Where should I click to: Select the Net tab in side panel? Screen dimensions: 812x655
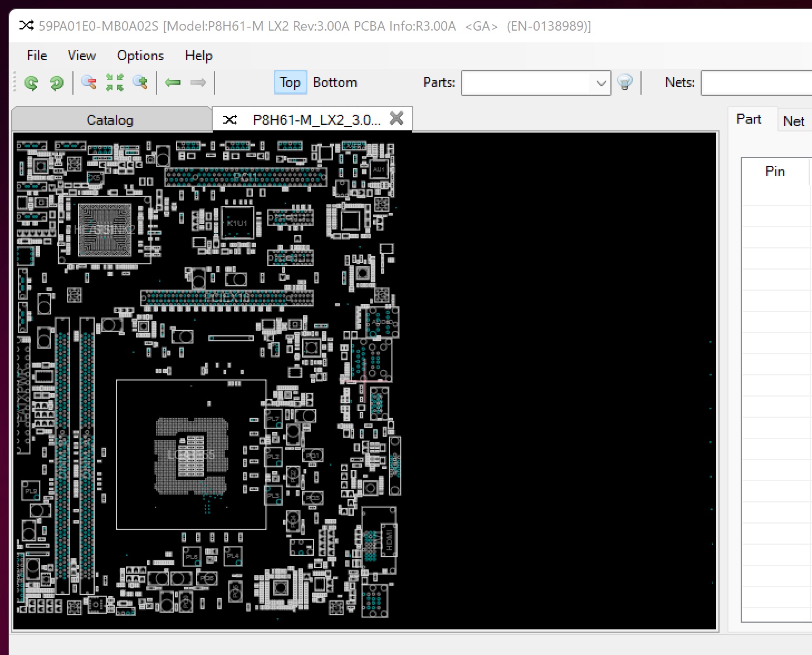[794, 121]
